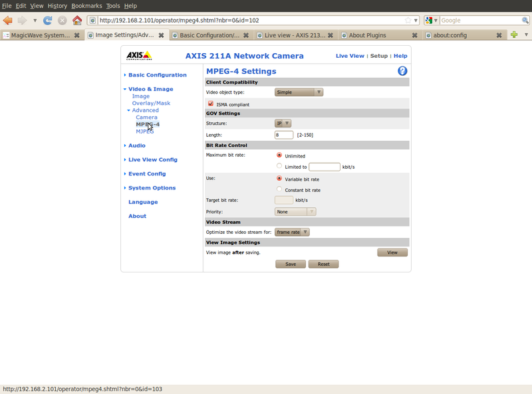This screenshot has width=532, height=394.
Task: Open the blue help question mark icon
Action: 402,71
